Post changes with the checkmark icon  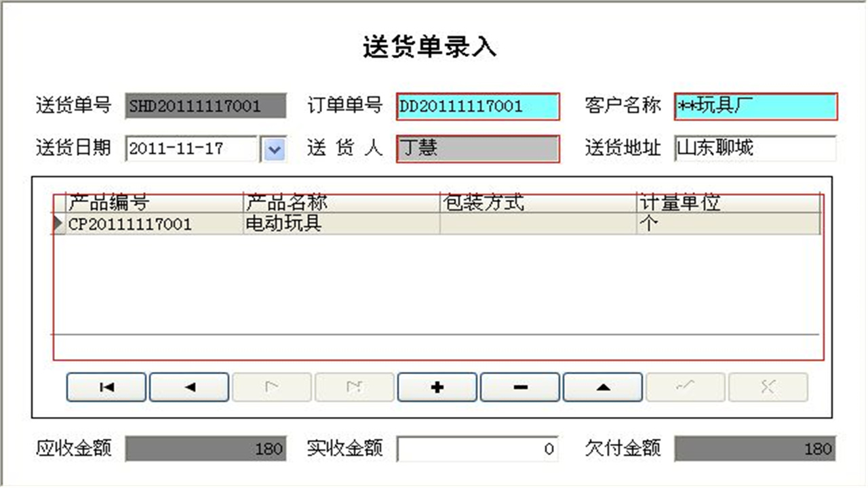(685, 387)
